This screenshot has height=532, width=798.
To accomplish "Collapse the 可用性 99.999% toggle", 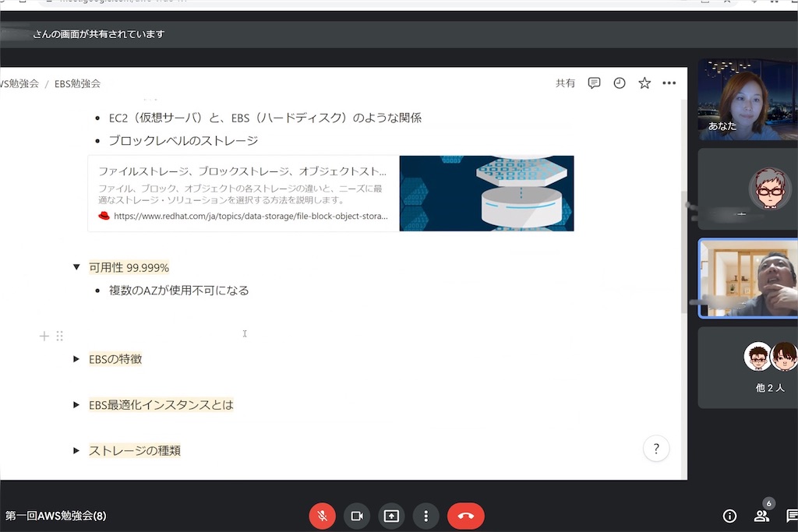I will 76,267.
